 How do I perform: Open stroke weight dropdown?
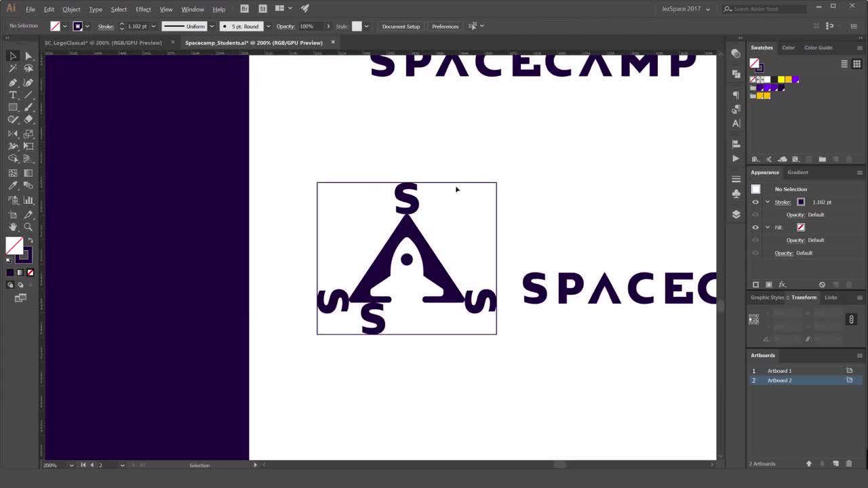(153, 26)
